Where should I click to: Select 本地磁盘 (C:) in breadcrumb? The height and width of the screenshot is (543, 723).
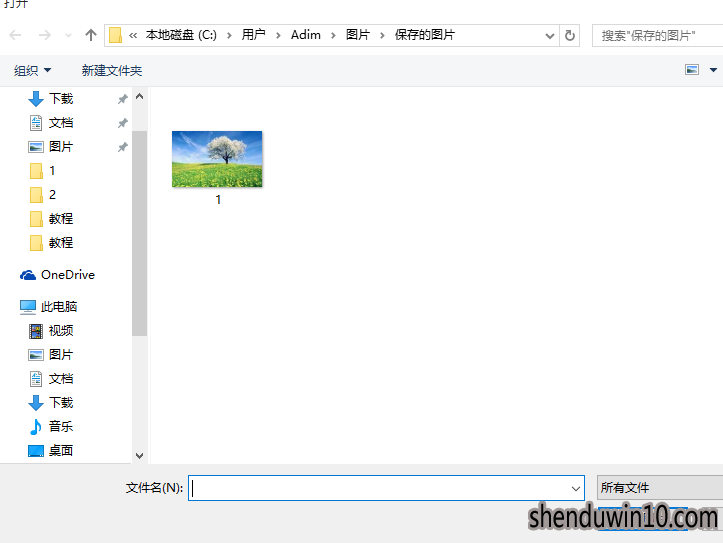coord(181,35)
